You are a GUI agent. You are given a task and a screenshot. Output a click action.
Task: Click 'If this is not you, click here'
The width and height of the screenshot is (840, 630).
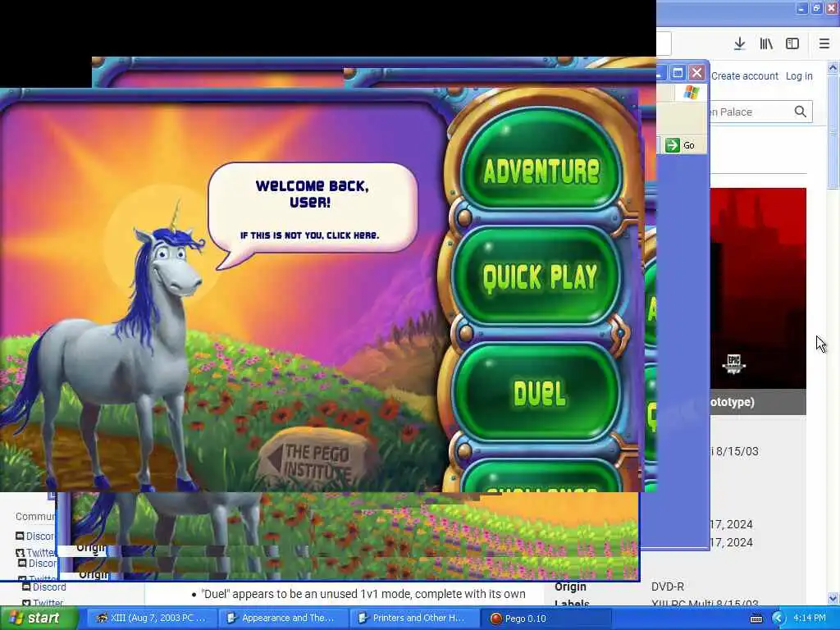tap(309, 235)
